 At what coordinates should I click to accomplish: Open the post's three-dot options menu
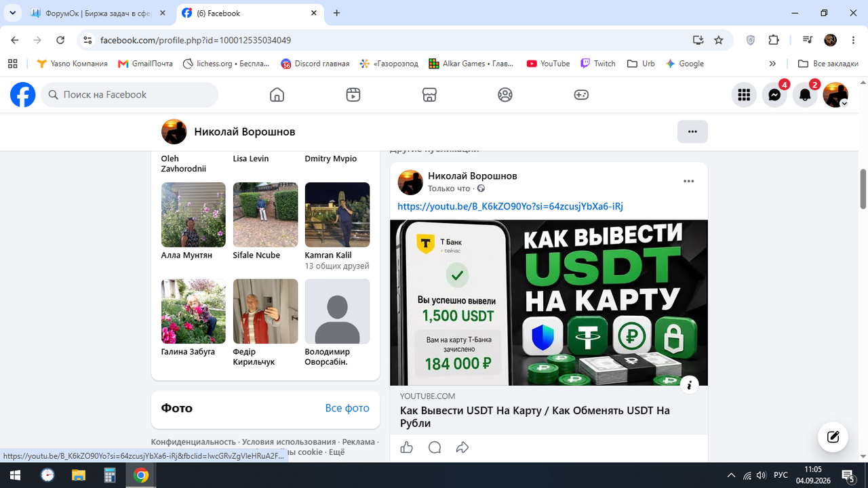click(689, 181)
